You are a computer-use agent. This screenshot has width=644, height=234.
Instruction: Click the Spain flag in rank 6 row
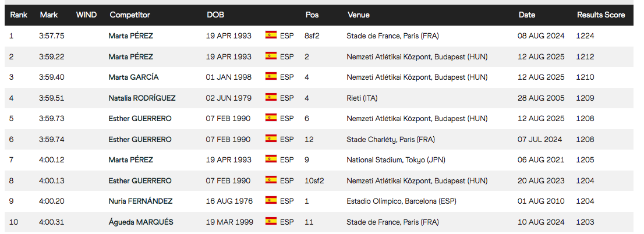click(271, 139)
